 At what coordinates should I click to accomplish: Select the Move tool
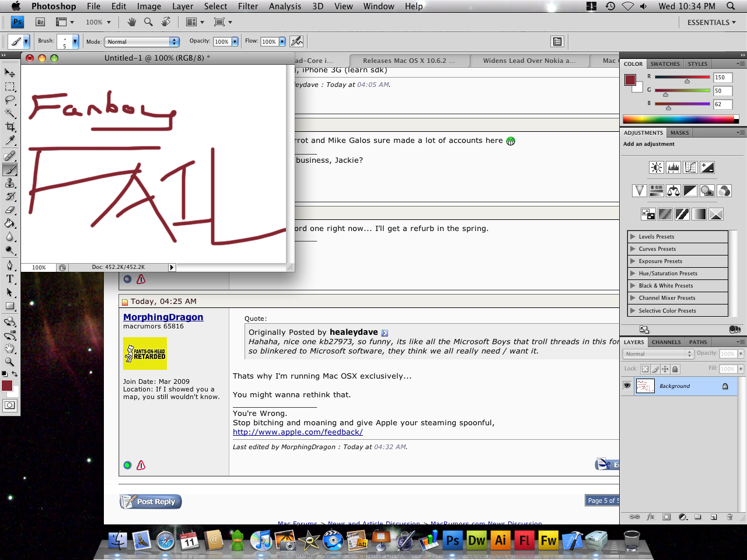coord(10,73)
